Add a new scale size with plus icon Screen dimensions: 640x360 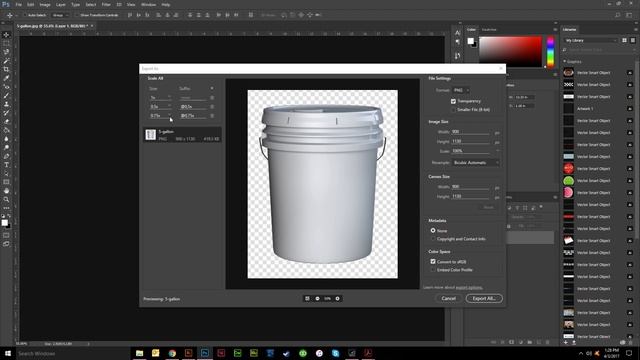click(212, 88)
